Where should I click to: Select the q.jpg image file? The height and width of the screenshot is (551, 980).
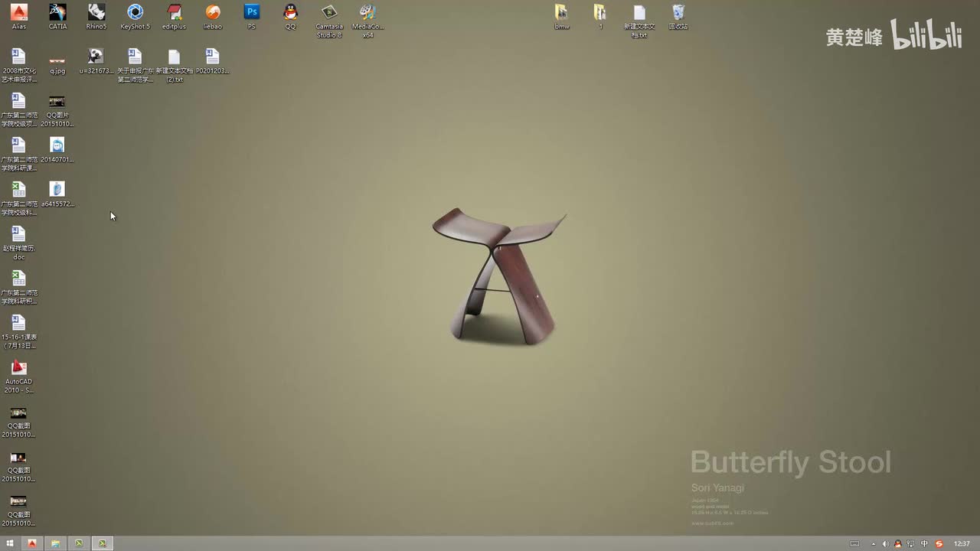tap(57, 63)
